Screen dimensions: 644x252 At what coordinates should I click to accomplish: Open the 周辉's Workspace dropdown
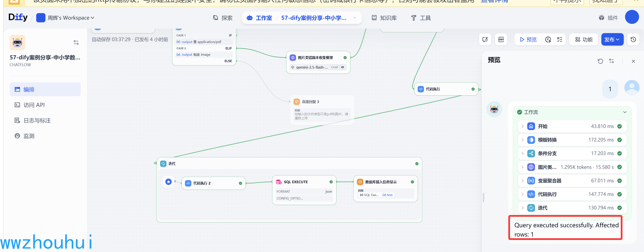coord(65,18)
